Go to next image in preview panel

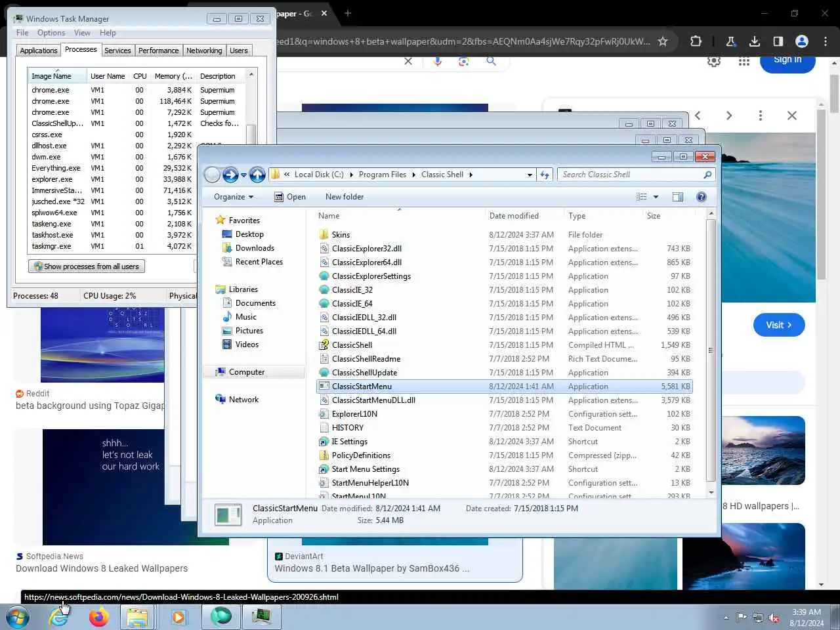click(729, 115)
